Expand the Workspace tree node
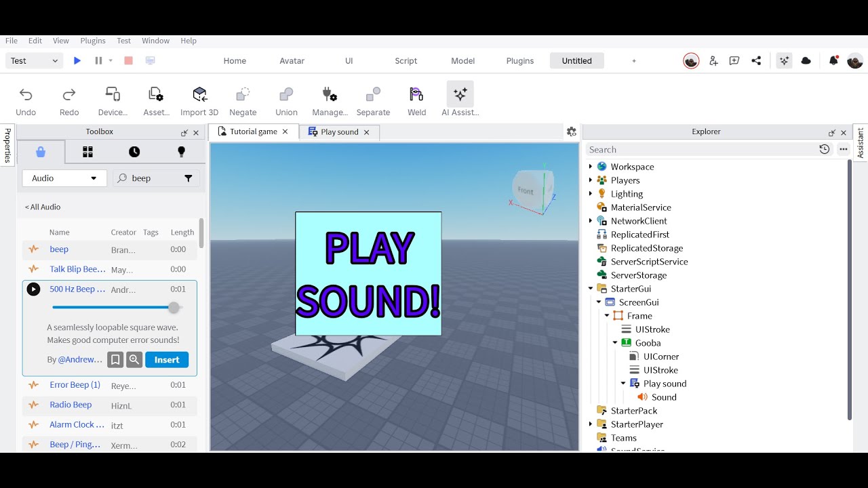 (x=591, y=167)
